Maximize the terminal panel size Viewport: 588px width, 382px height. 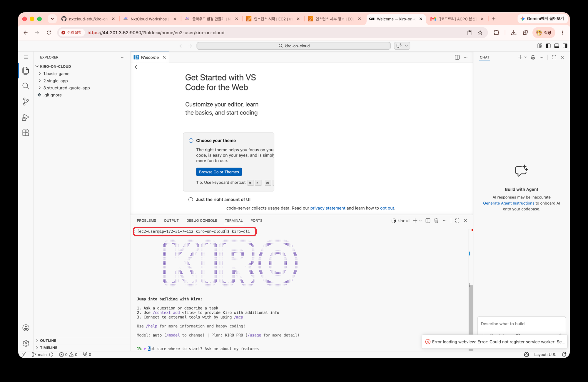click(457, 221)
